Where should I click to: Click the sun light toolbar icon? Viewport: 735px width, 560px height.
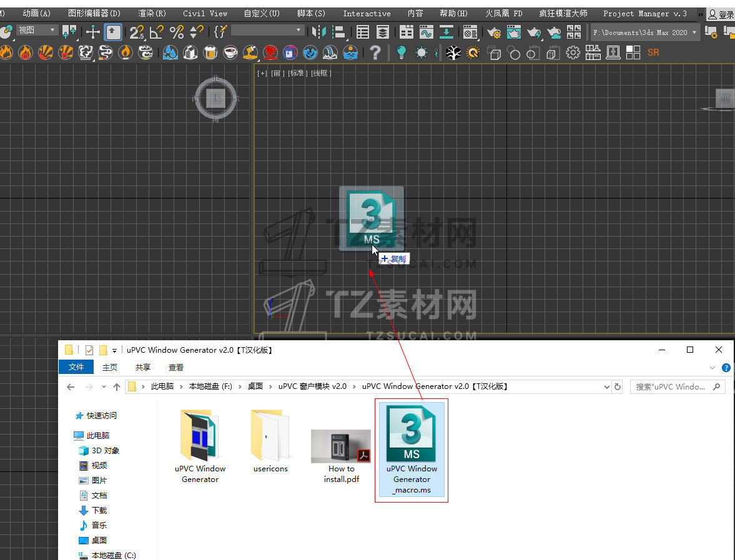point(421,52)
